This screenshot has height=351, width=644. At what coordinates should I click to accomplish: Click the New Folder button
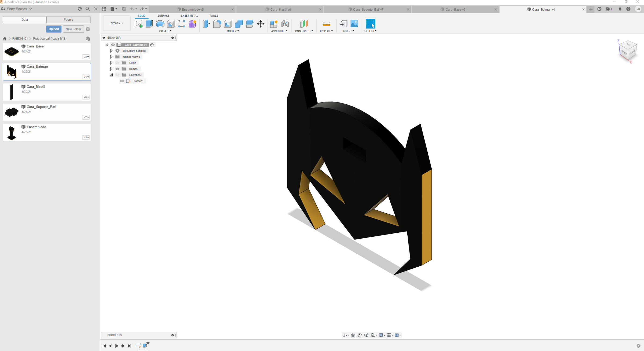click(73, 29)
